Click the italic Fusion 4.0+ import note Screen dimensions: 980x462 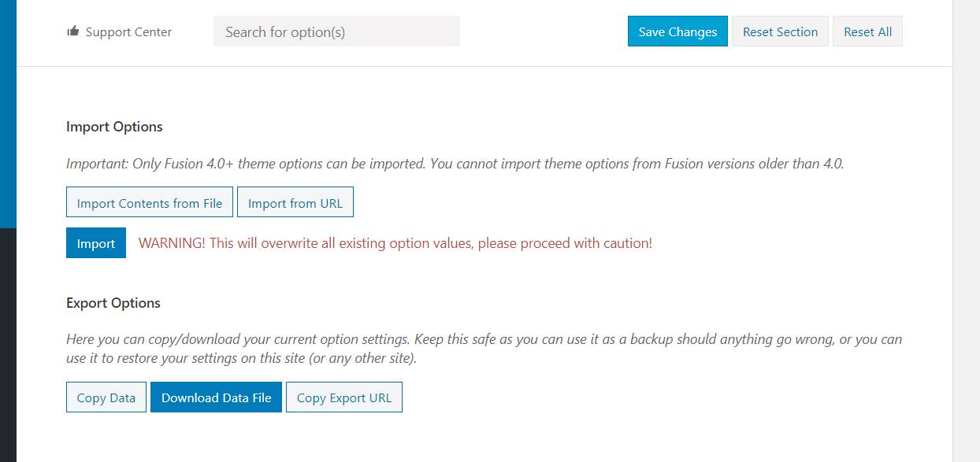(455, 164)
